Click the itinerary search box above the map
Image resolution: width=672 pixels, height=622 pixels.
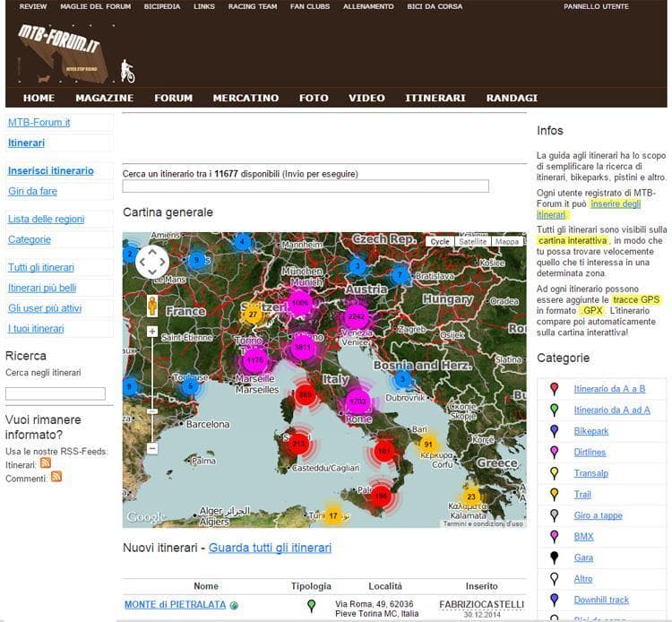pyautogui.click(x=306, y=186)
